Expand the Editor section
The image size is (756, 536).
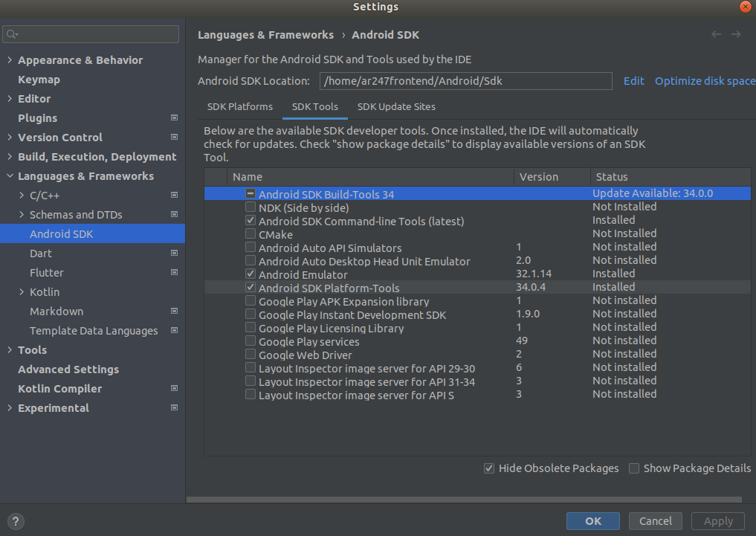pyautogui.click(x=10, y=98)
